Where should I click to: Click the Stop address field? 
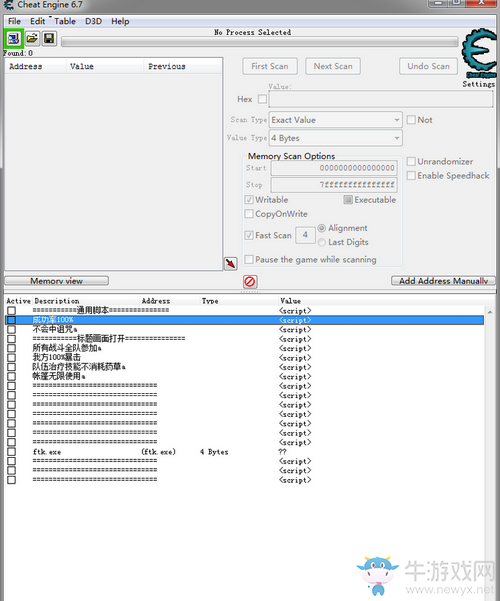334,185
